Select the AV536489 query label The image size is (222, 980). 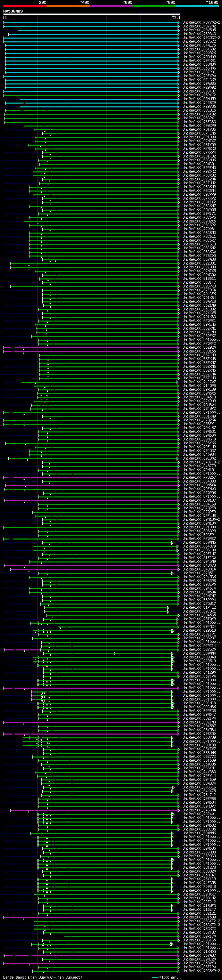[x=13, y=11]
